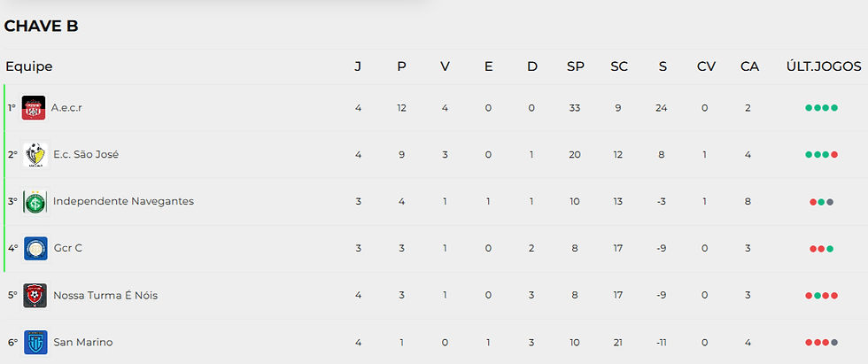Viewport: 868px width, 364px height.
Task: Select the Independente Navegantes team name
Action: click(123, 202)
